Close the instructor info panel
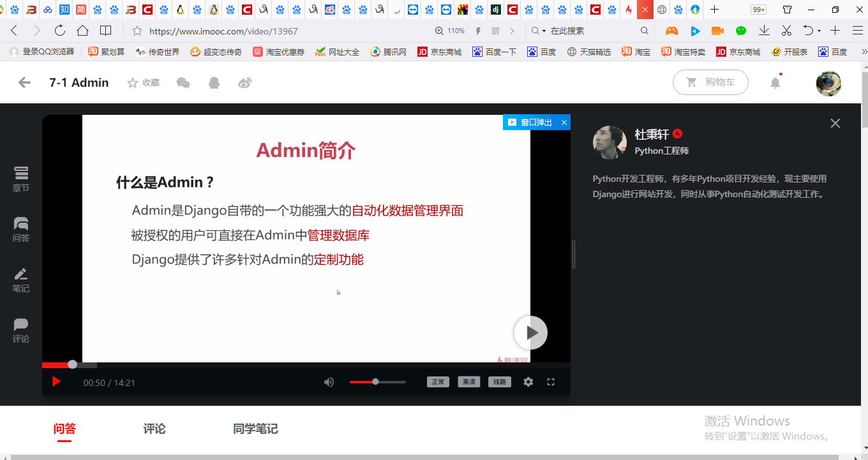 [x=835, y=123]
